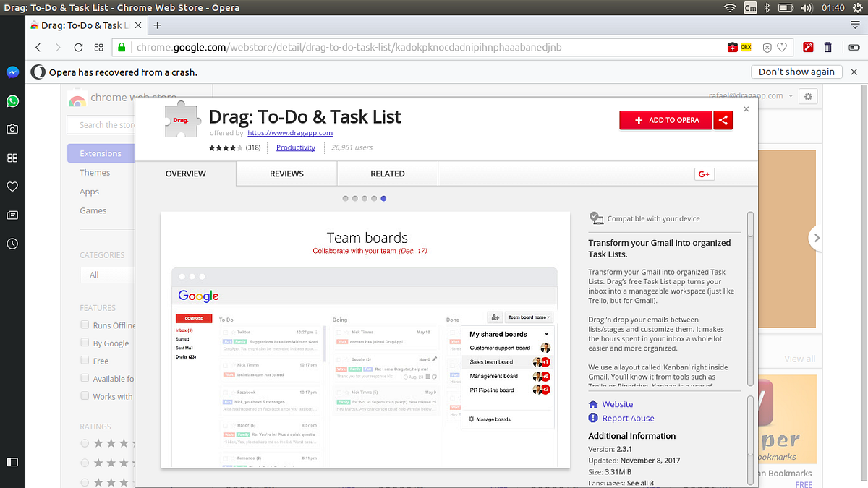
Task: Open WhatsApp in the sidebar
Action: click(x=12, y=101)
